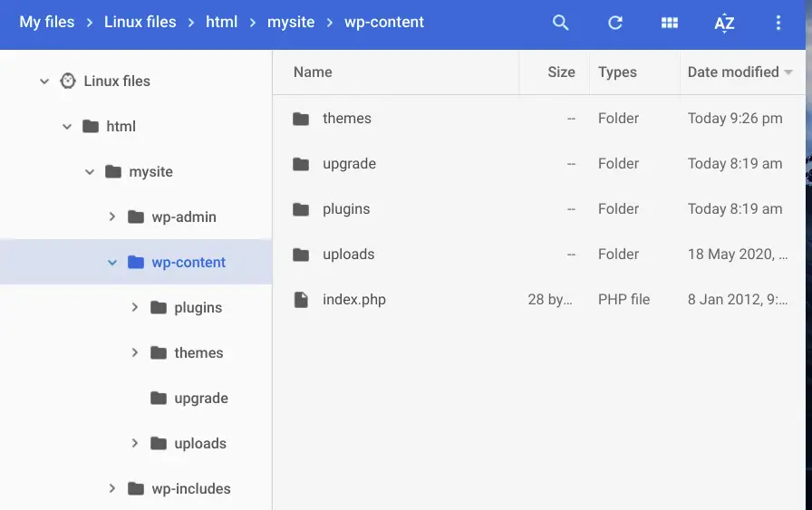812x510 pixels.
Task: Collapse the mysite folder chevron
Action: (x=90, y=171)
